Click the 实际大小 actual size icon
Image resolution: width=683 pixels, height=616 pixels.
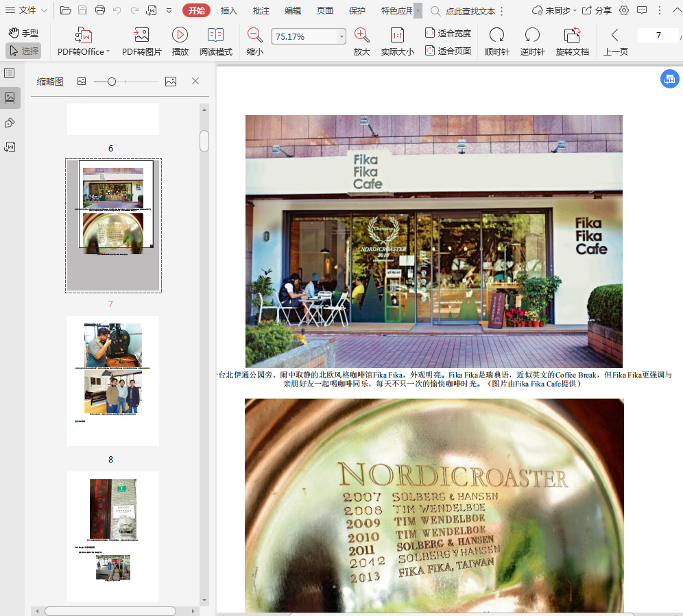coord(397,36)
